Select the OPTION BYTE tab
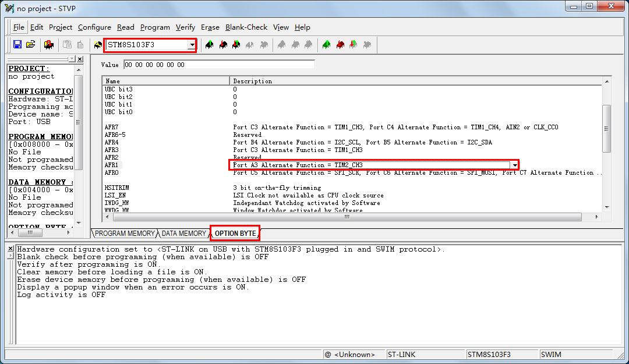The width and height of the screenshot is (629, 364). pos(235,234)
